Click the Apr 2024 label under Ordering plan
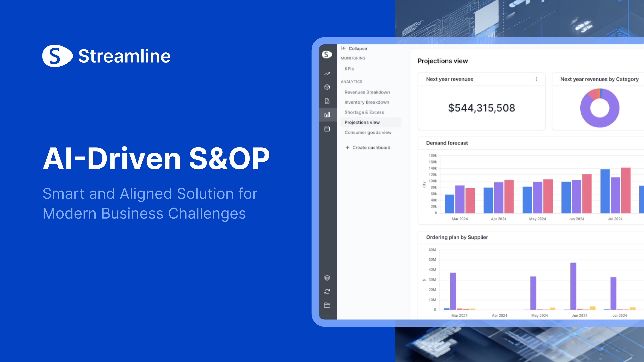The height and width of the screenshot is (362, 644). point(499,316)
